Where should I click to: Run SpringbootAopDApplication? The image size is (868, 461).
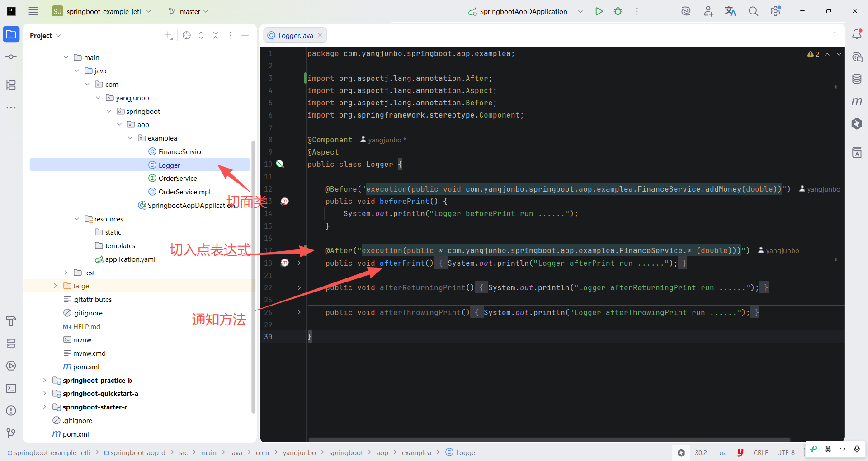[599, 11]
